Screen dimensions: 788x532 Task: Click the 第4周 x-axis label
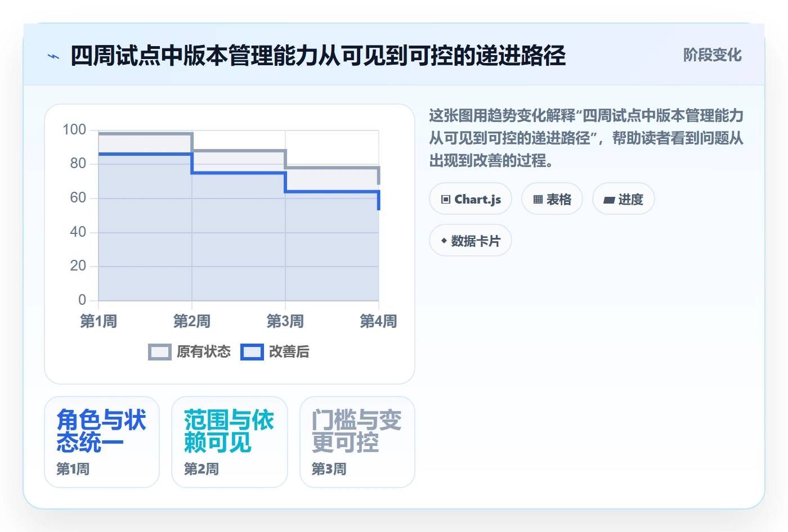378,321
